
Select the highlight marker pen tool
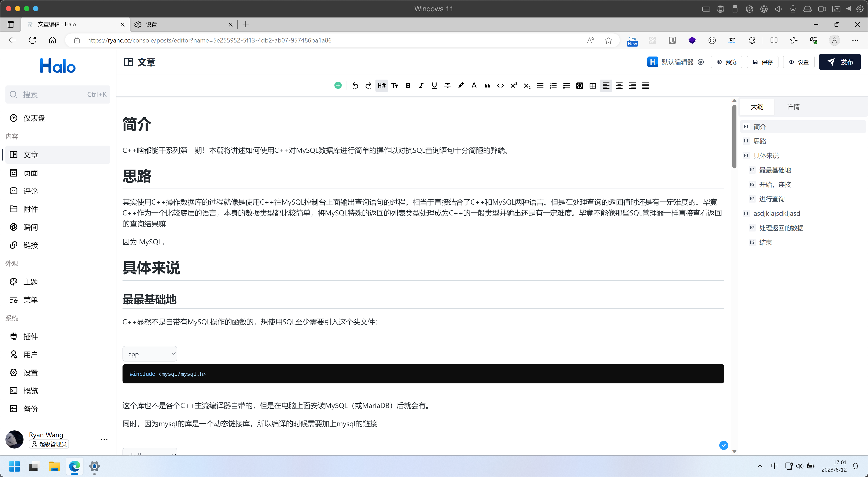coord(461,86)
